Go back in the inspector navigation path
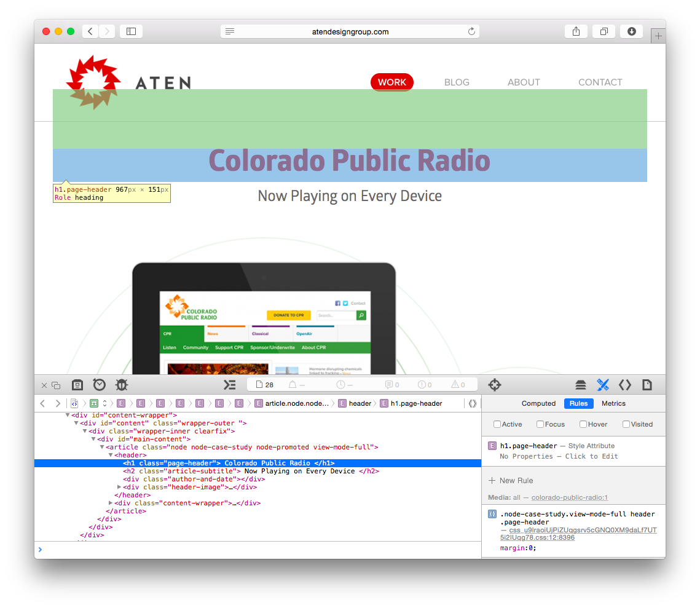Image resolution: width=700 pixels, height=608 pixels. click(x=42, y=403)
